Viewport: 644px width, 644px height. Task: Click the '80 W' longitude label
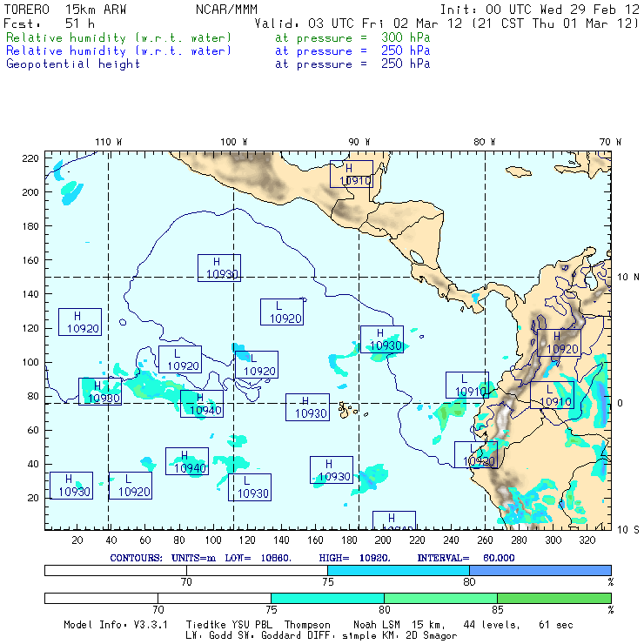tap(484, 142)
